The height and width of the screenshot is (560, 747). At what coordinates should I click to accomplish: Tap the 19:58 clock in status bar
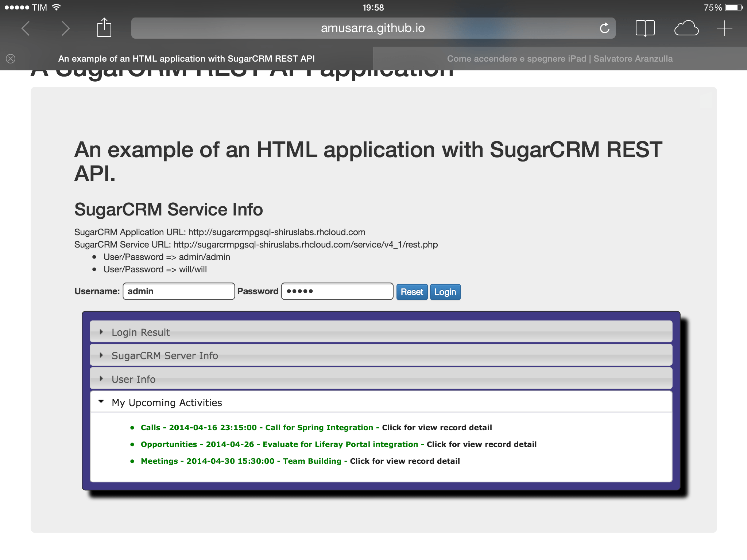point(373,7)
